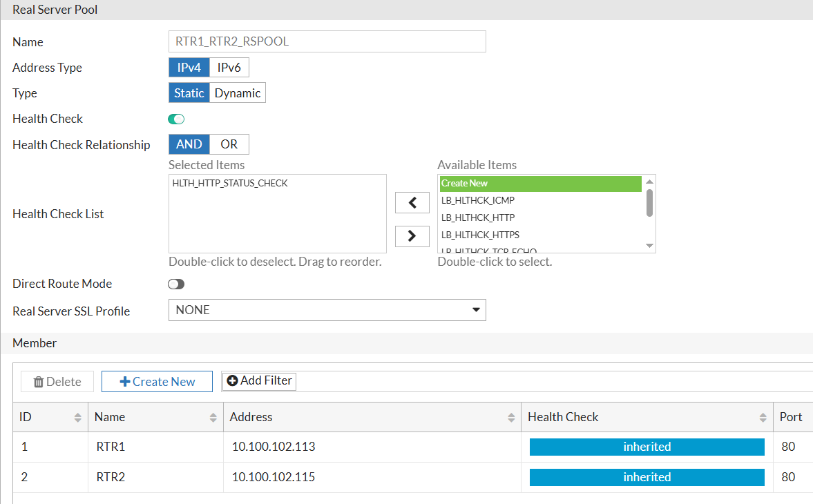
Task: Set Health Check Relationship to AND
Action: point(189,144)
